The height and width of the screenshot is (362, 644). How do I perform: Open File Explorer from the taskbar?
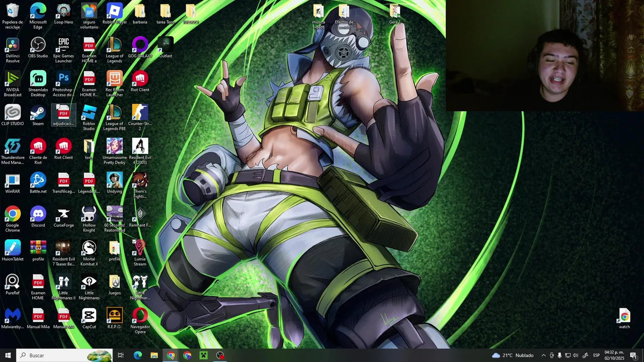[x=154, y=355]
